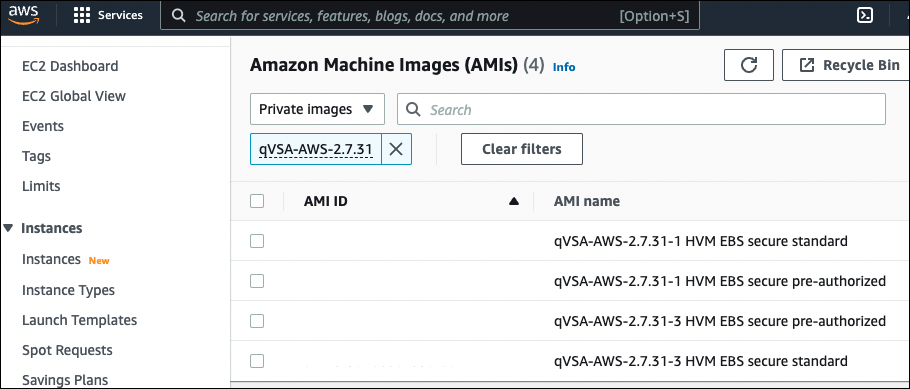Open the Private images dropdown
Viewport: 910px width, 389px height.
[317, 109]
